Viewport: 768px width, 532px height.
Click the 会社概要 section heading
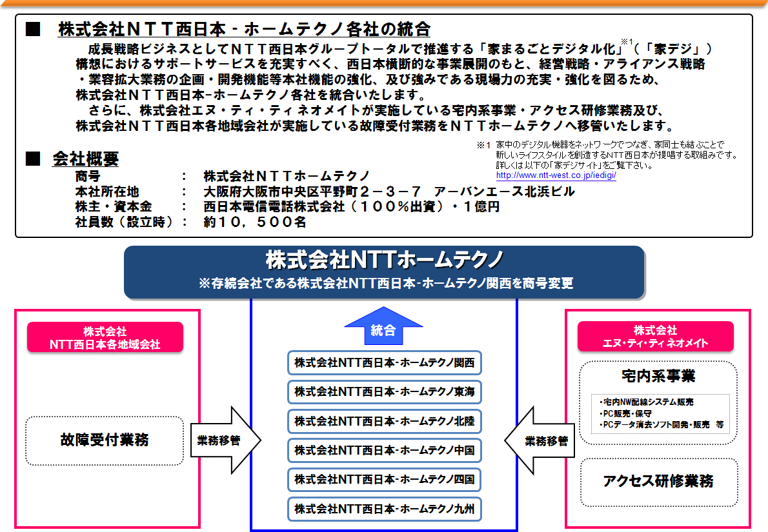point(86,159)
